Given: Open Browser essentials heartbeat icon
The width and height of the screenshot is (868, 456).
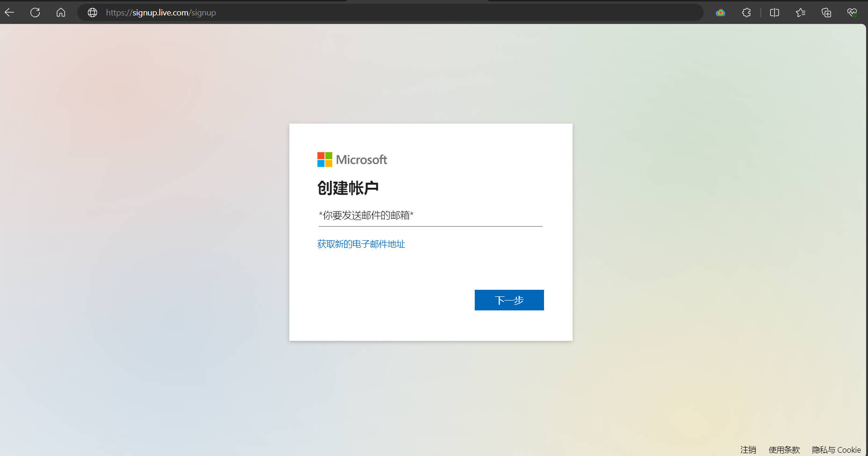Looking at the screenshot, I should pyautogui.click(x=852, y=13).
